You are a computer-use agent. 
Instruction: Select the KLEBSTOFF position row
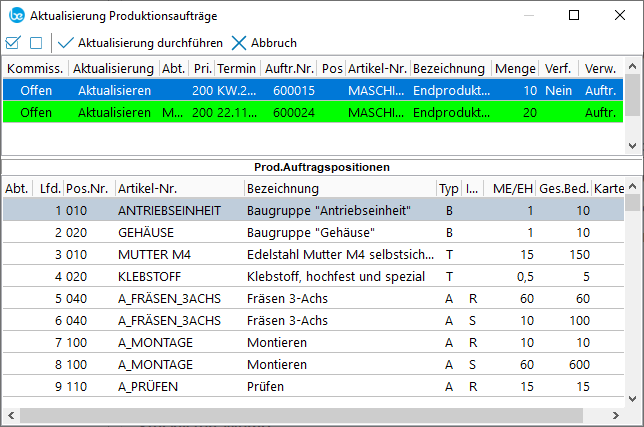click(300, 276)
